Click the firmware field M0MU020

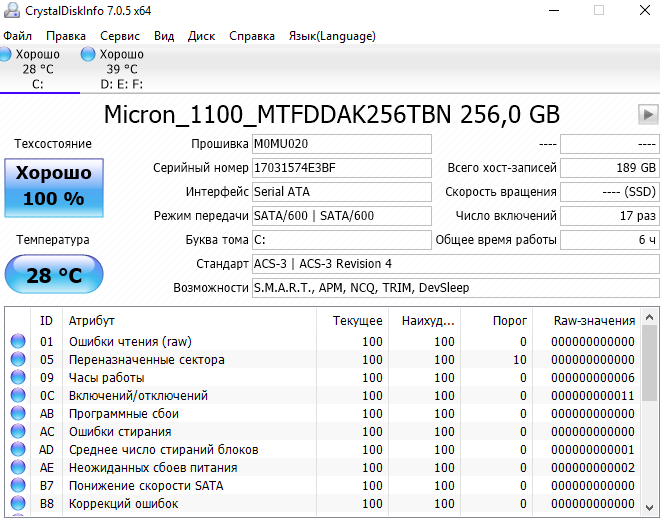click(342, 144)
